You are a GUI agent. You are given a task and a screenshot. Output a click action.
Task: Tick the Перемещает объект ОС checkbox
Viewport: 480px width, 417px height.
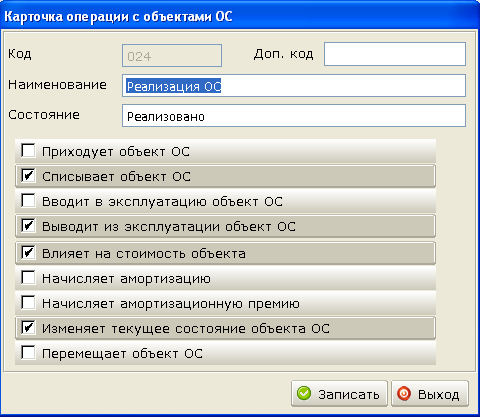pos(28,353)
